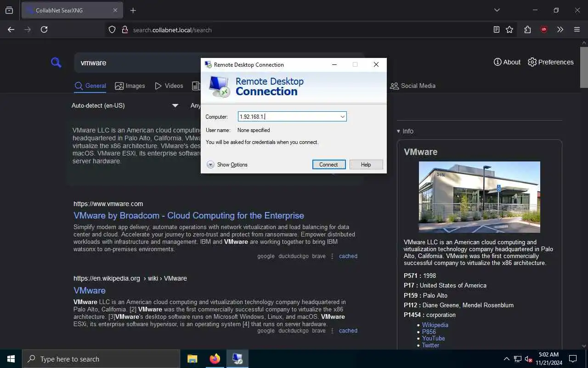
Task: Open the VMware Wikipedia result title
Action: point(90,290)
